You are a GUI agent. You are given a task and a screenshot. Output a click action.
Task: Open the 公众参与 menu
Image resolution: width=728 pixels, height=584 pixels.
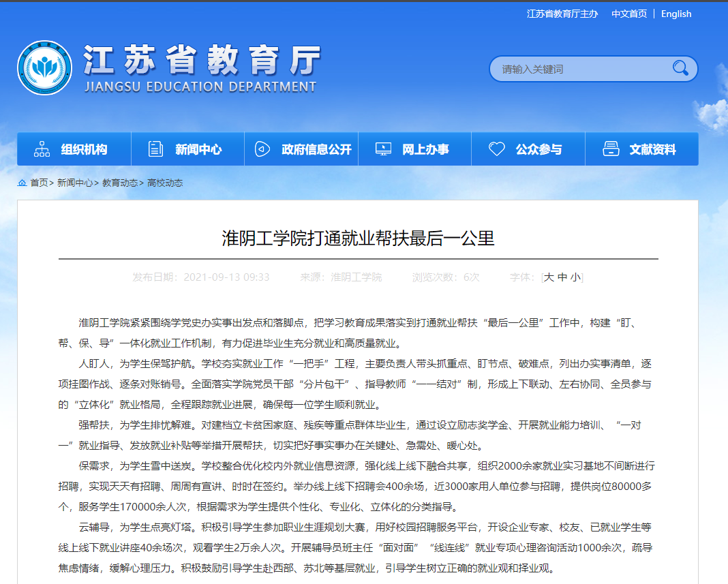click(x=539, y=149)
